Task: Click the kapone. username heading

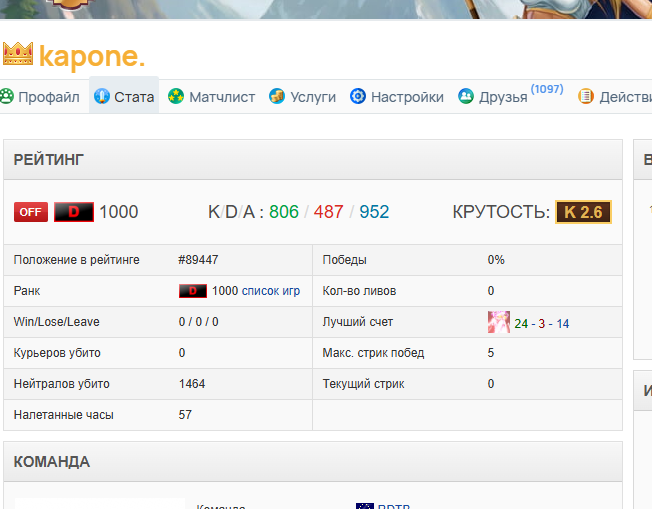Action: 92,56
